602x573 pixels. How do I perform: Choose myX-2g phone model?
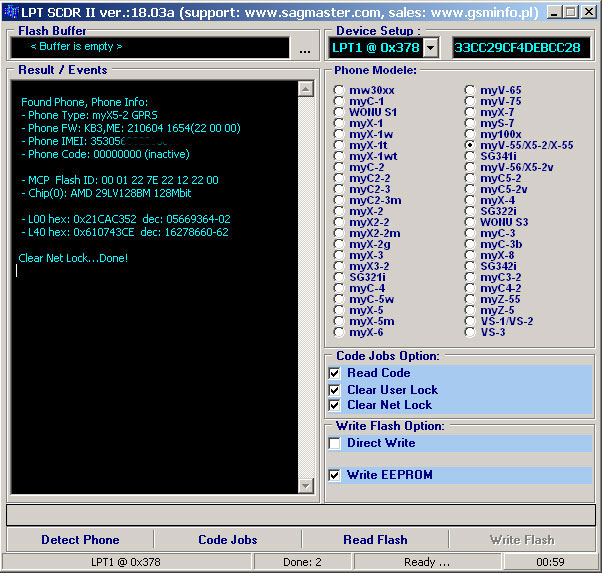click(x=339, y=244)
